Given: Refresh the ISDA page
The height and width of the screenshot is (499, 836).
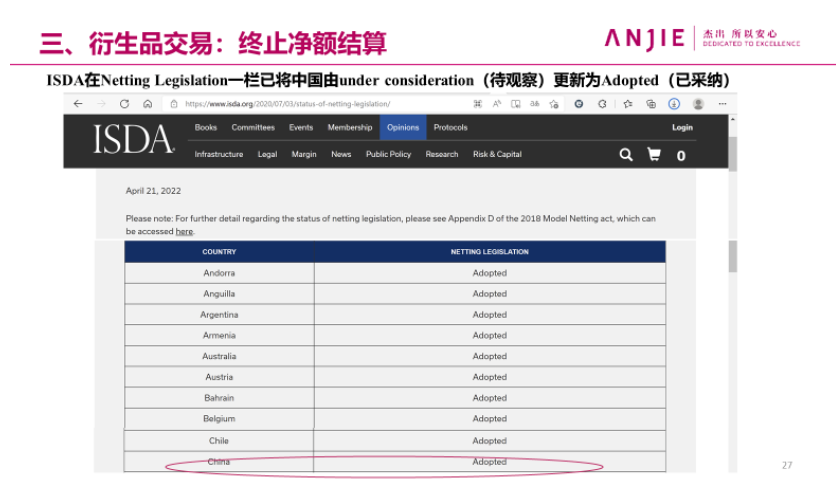Looking at the screenshot, I should 124,104.
